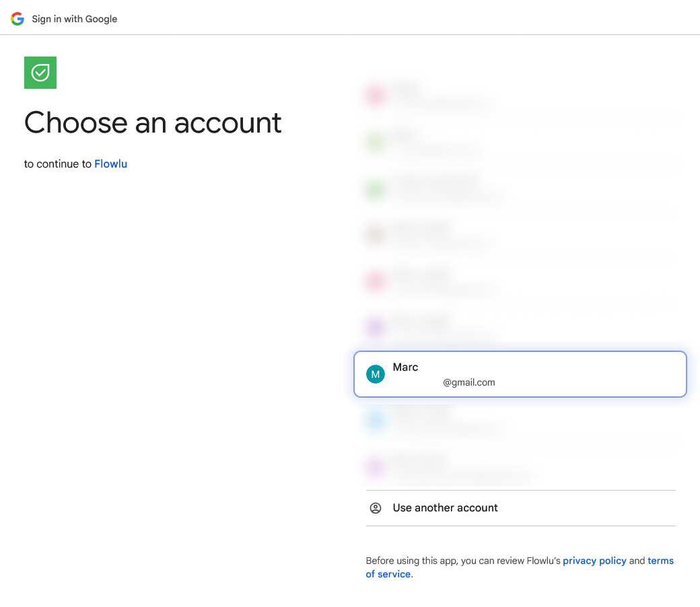The width and height of the screenshot is (700, 607).
Task: Choose Use another account
Action: (x=446, y=508)
